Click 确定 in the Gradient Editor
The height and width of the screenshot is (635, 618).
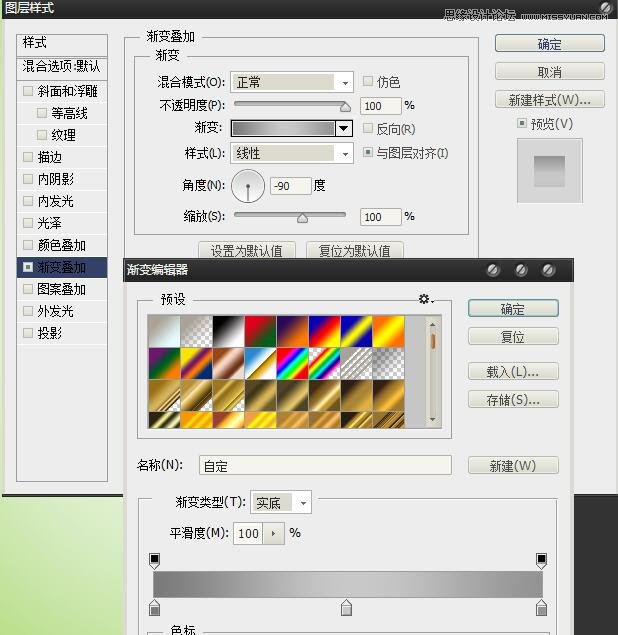(x=513, y=309)
